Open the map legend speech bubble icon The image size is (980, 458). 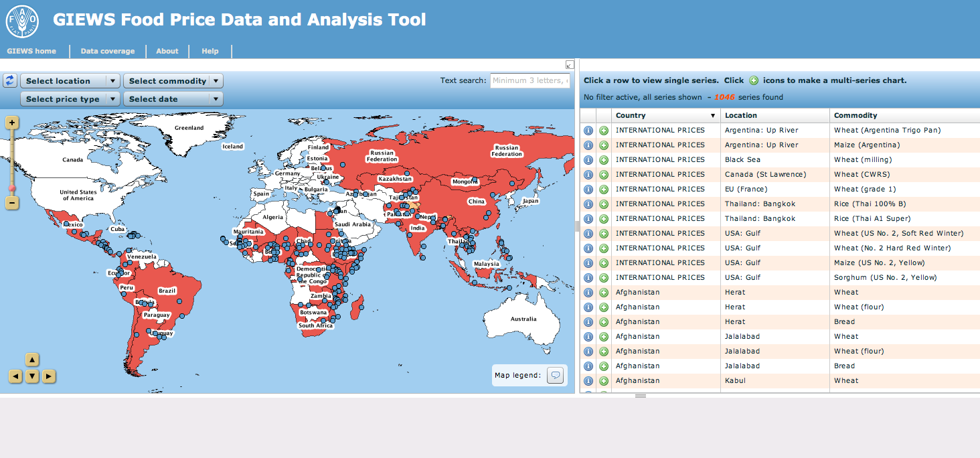[556, 376]
